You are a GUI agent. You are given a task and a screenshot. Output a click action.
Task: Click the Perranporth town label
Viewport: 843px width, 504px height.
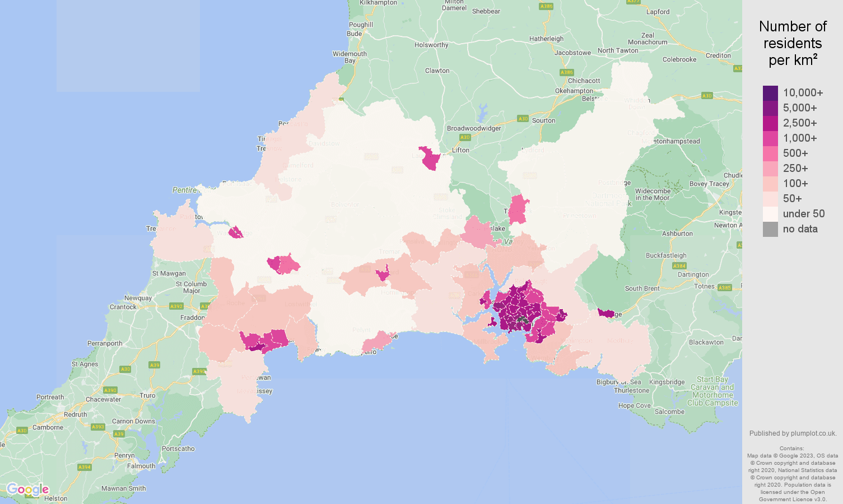pyautogui.click(x=105, y=343)
